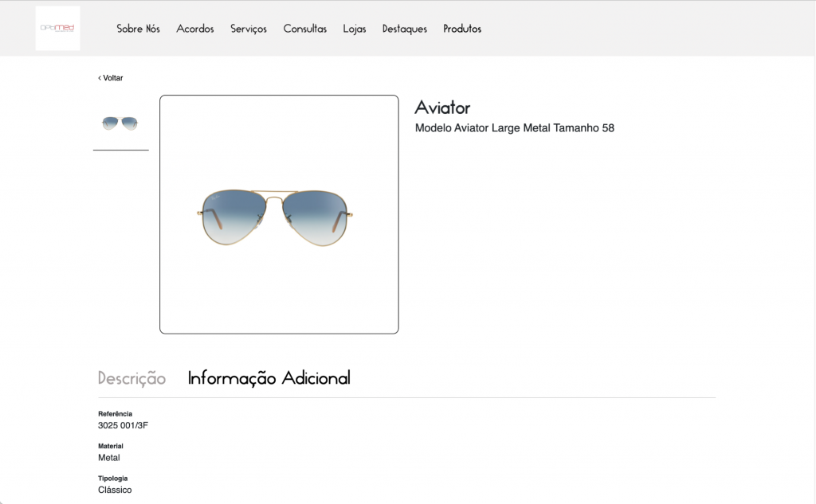Select the small sunglasses thumbnail
Screen dimensions: 816x504
[120, 123]
